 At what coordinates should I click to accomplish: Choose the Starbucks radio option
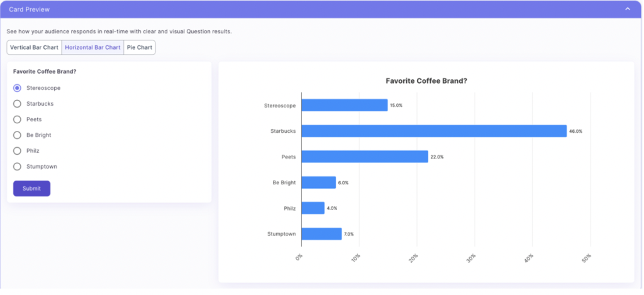pos(18,104)
